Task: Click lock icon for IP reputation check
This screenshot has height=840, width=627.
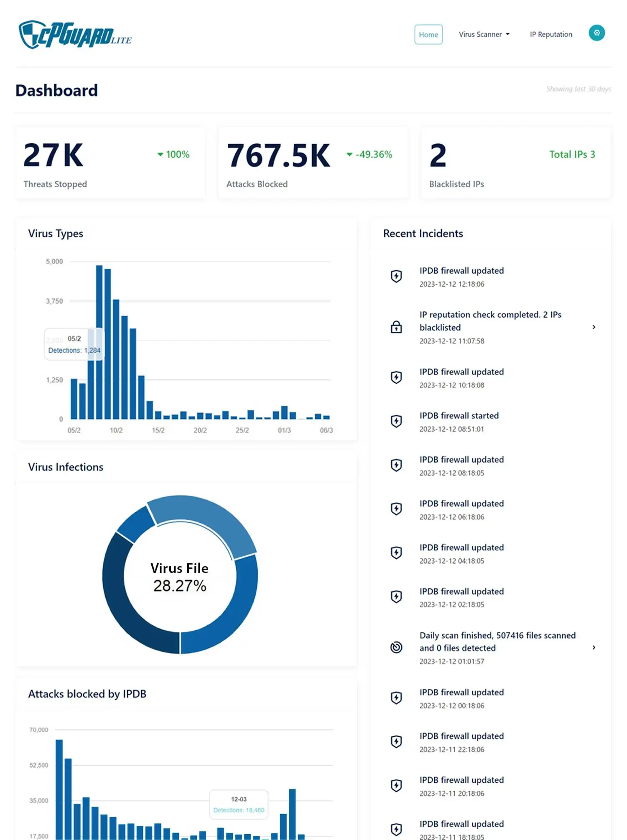Action: [x=396, y=327]
